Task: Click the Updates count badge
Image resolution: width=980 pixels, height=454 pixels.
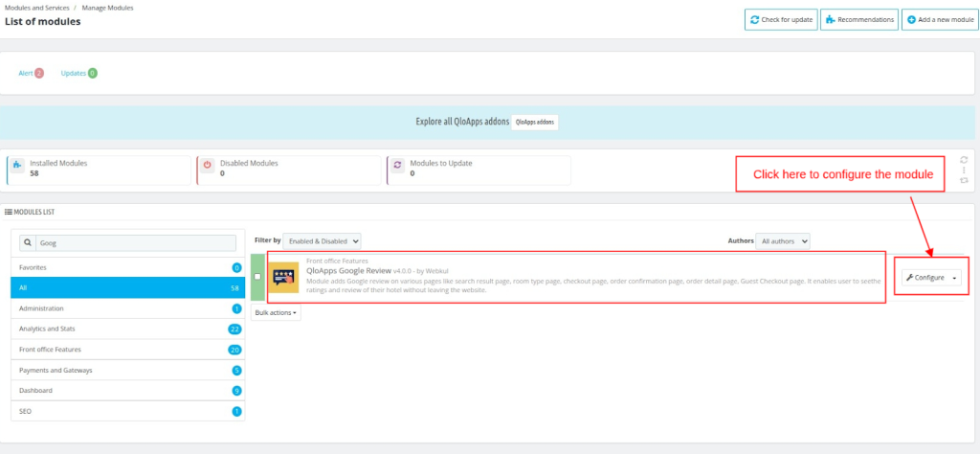Action: (x=93, y=73)
